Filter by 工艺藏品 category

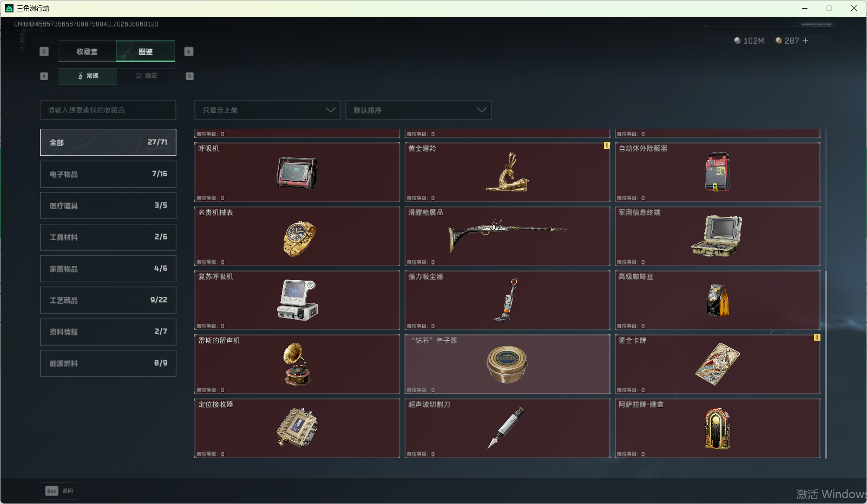pos(108,300)
